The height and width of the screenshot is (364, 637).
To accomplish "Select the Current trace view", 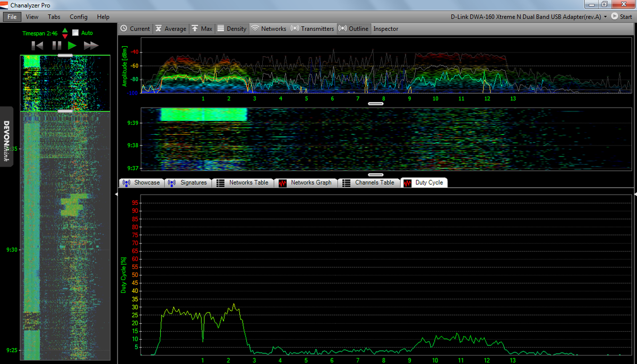I will pos(135,29).
